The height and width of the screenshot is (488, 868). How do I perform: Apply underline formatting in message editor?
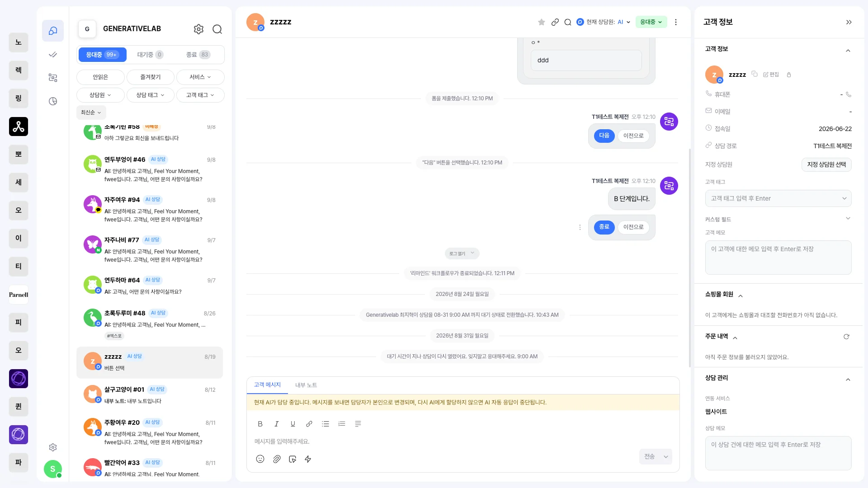tap(293, 424)
